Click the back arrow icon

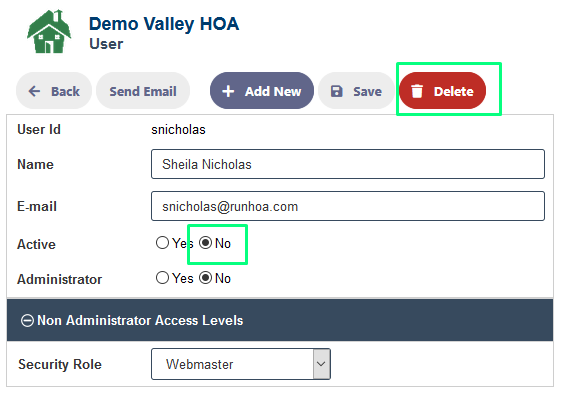coord(34,91)
